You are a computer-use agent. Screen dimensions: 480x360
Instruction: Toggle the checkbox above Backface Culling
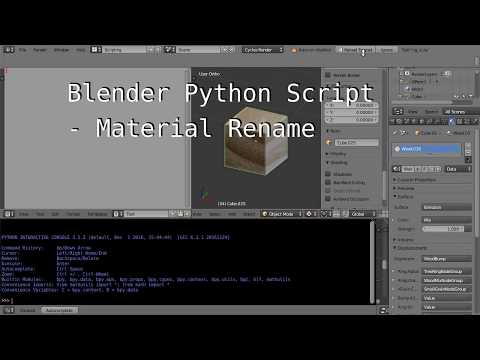(328, 174)
